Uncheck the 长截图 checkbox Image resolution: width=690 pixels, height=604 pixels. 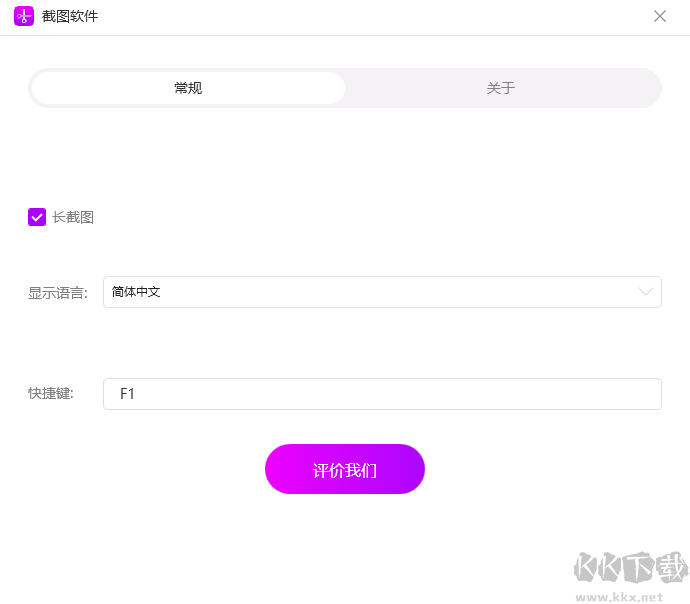pos(37,217)
